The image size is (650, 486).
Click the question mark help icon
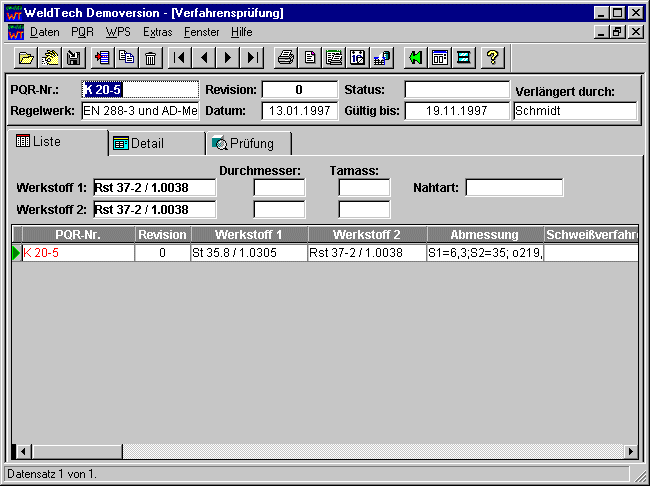coord(492,57)
